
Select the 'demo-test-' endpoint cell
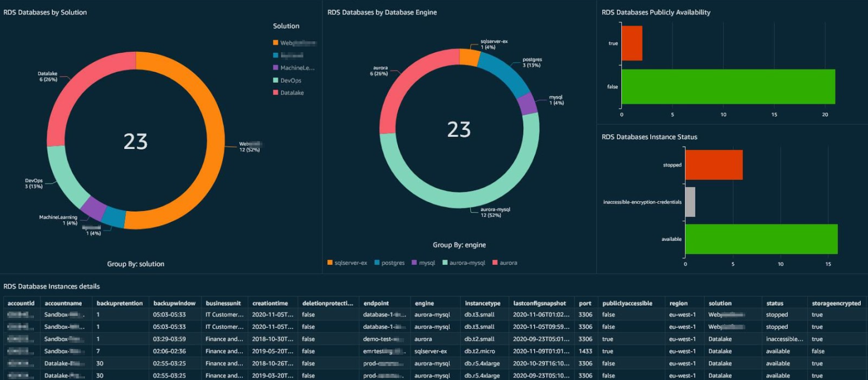point(384,339)
